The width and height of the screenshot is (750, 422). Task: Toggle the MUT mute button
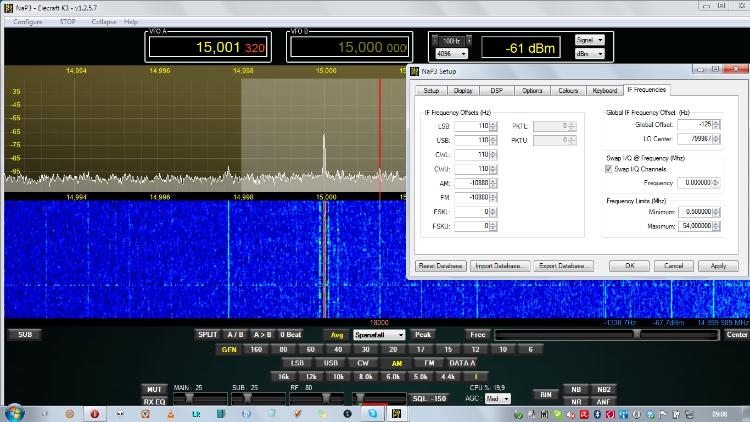(x=154, y=389)
